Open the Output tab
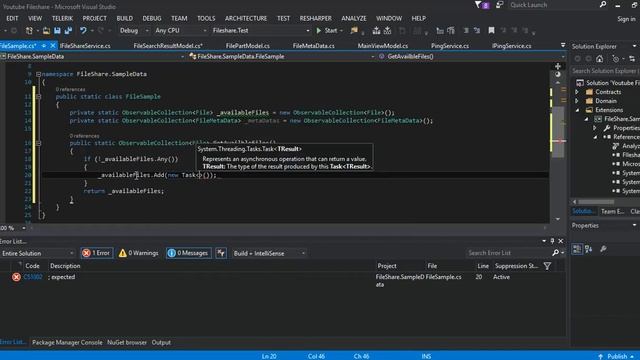The image size is (640, 360). point(161,342)
